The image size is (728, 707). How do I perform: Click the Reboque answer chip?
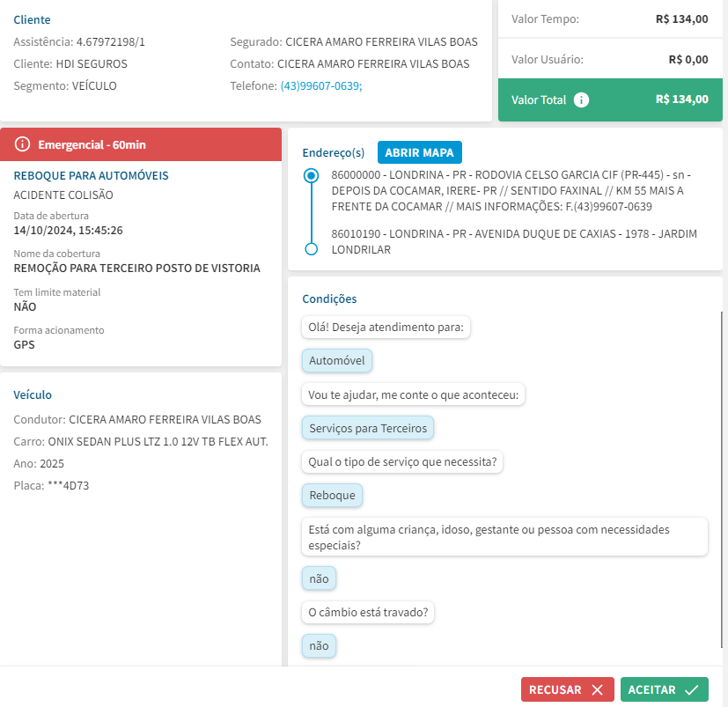tap(332, 495)
